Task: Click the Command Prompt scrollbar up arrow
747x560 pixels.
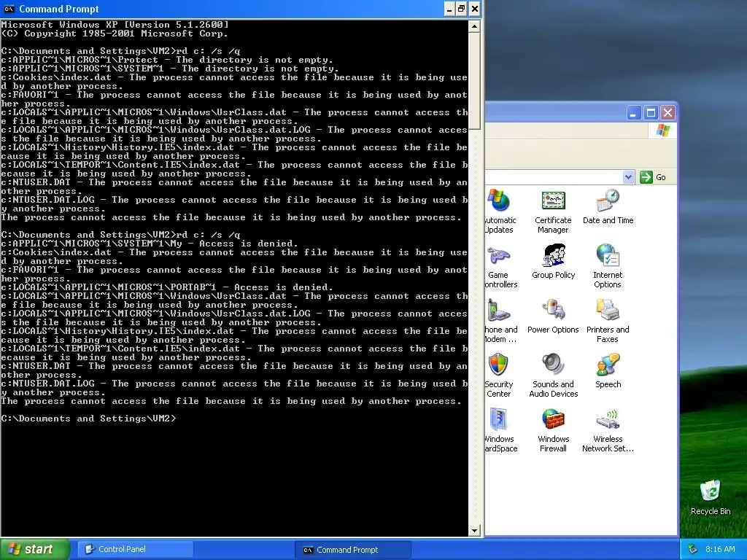Action: [474, 26]
